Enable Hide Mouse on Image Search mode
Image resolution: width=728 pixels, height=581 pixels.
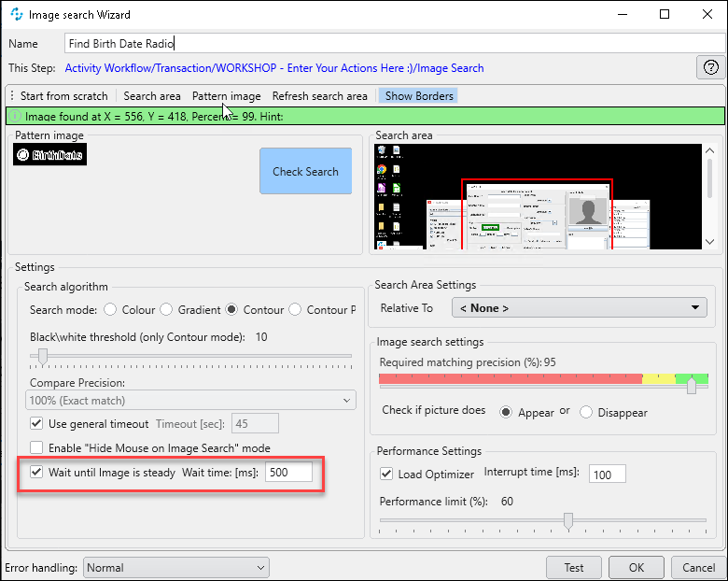37,448
